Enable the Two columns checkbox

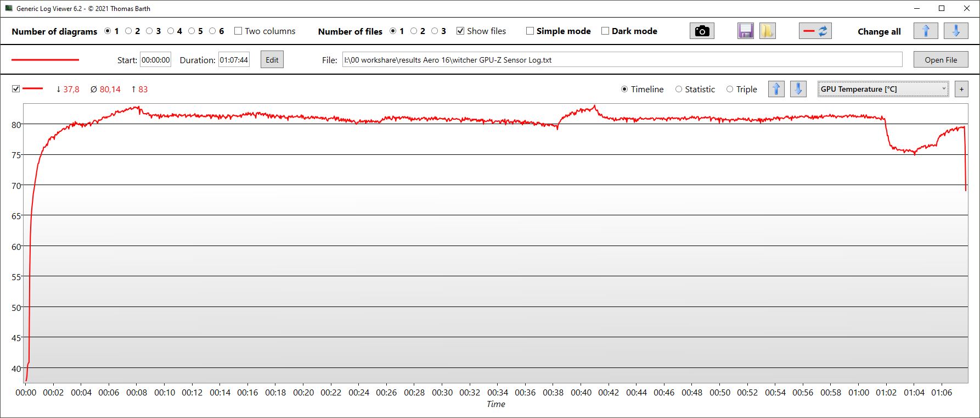pyautogui.click(x=238, y=31)
